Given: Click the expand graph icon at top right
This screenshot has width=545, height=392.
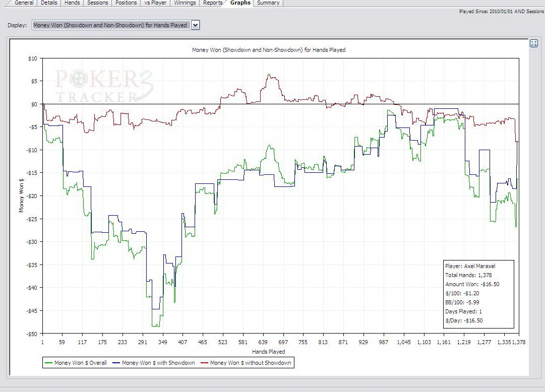Looking at the screenshot, I should [x=534, y=43].
